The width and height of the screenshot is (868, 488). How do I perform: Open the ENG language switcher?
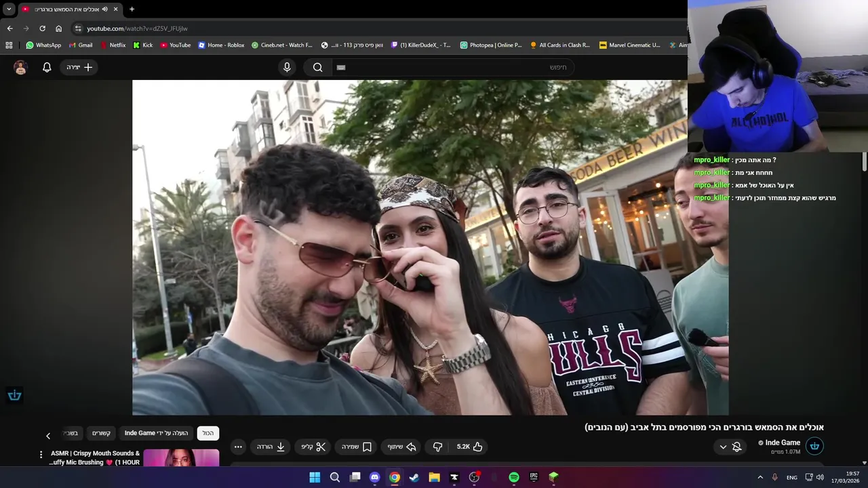pos(792,477)
